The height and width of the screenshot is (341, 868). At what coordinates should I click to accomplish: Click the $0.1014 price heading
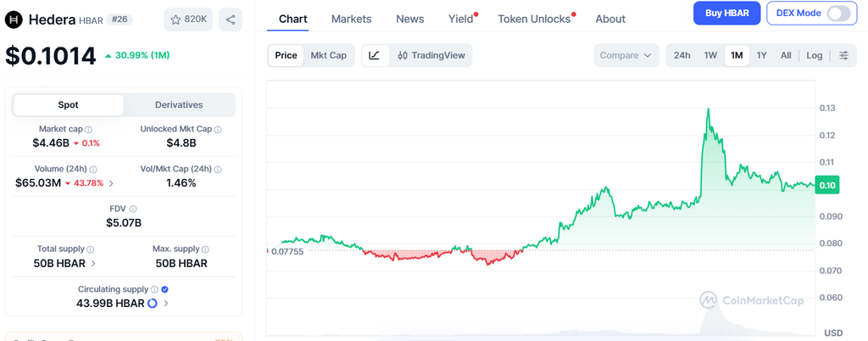tap(50, 57)
